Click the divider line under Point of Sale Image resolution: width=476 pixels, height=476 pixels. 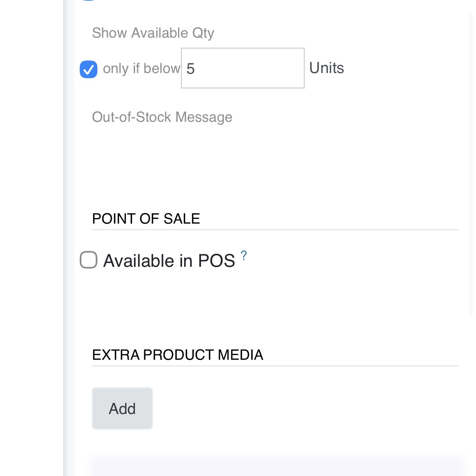coord(275,230)
